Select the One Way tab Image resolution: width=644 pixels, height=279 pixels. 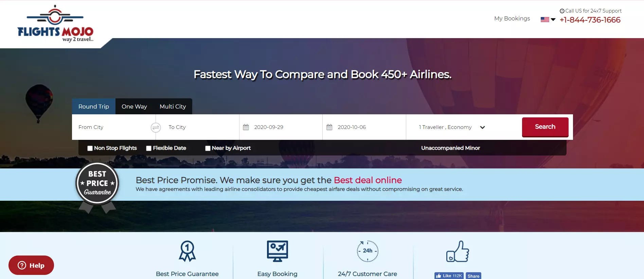(x=134, y=106)
